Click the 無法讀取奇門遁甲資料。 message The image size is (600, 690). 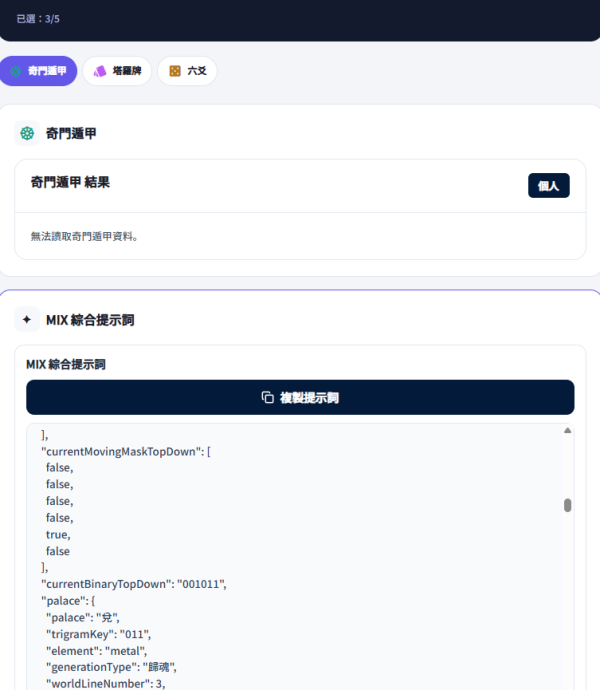pos(85,236)
